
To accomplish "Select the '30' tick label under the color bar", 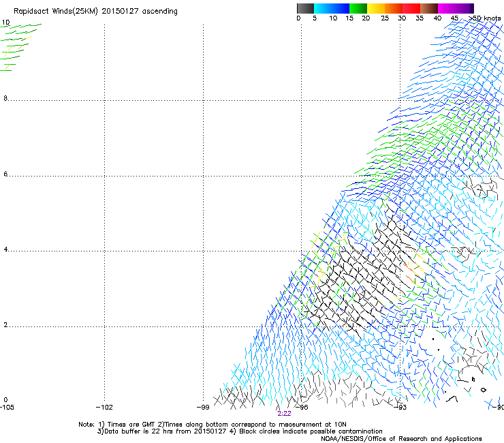I will 402,18.
